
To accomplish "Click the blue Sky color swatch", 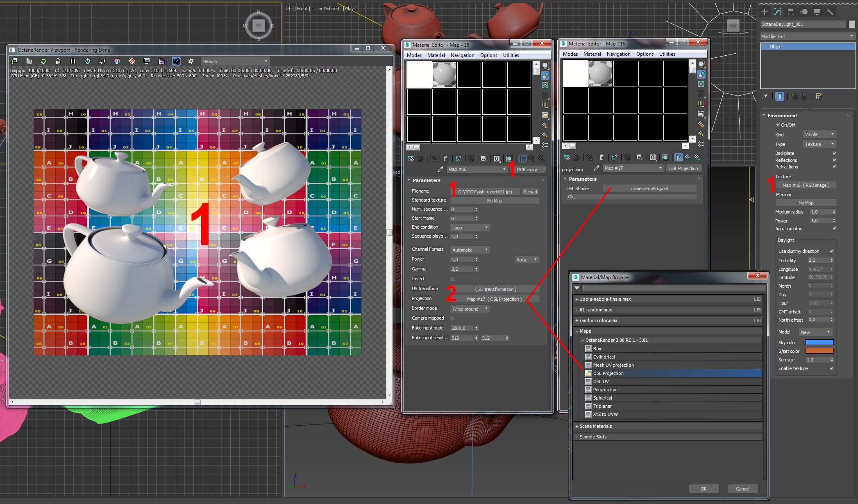I will pos(819,343).
